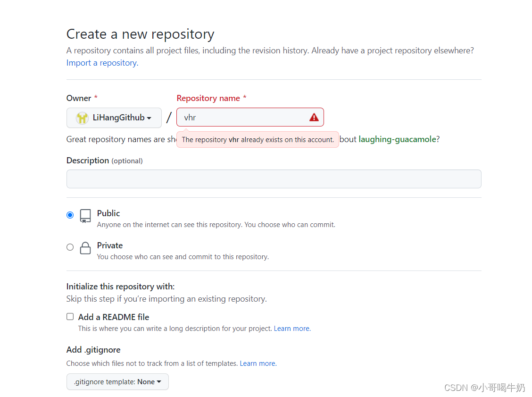This screenshot has height=397, width=532.
Task: Open the LiHangGithub owner dropdown
Action: tap(114, 118)
